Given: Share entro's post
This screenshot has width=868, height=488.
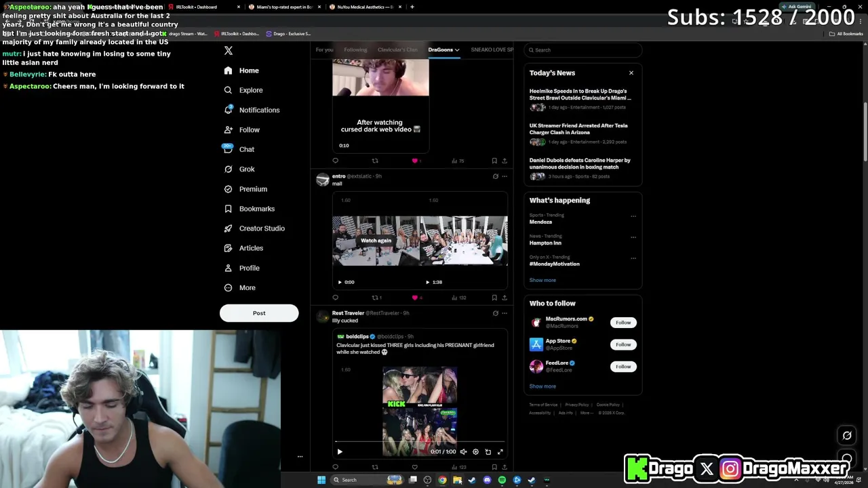Looking at the screenshot, I should (x=504, y=298).
